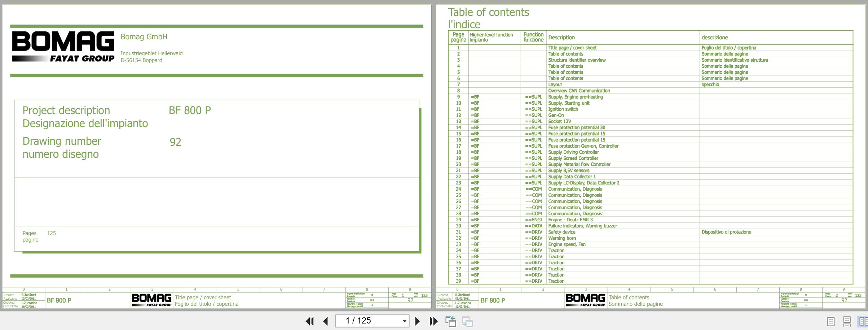868x330 pixels.
Task: Select the 'Overview CAN Communication' contents entry
Action: click(579, 91)
